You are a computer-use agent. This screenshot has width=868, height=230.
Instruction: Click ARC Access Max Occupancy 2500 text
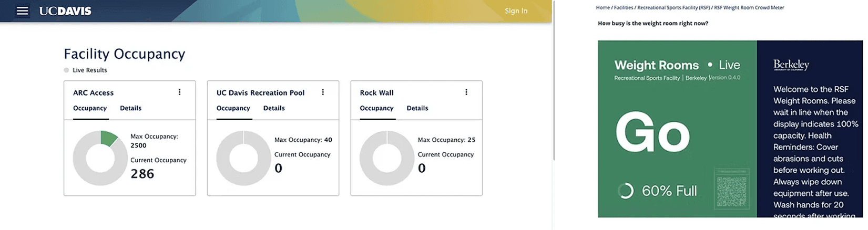(154, 141)
